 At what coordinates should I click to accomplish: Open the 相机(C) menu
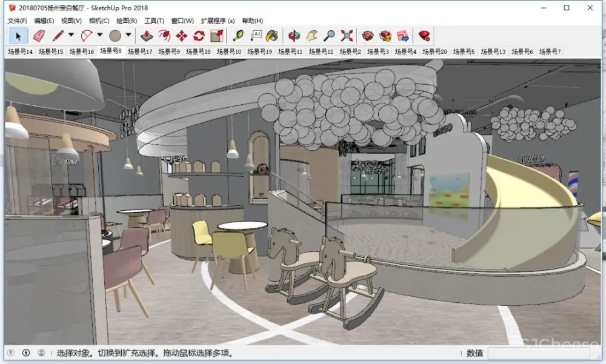99,21
